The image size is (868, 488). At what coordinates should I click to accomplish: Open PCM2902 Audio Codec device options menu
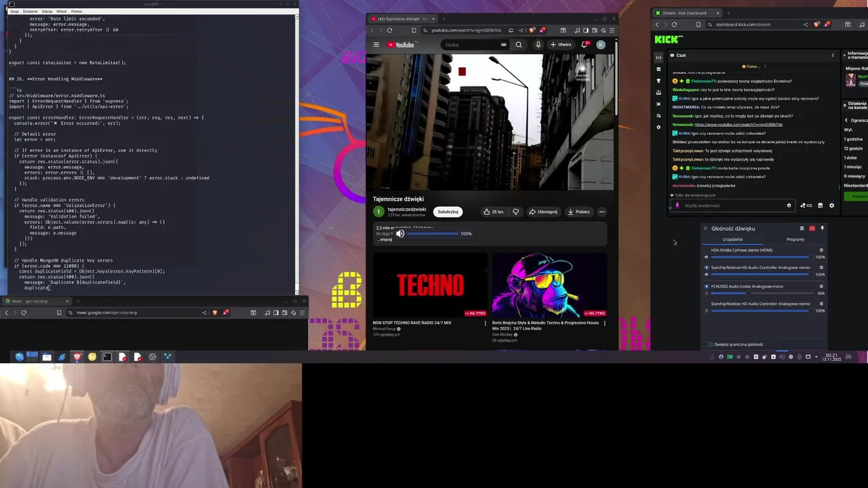tap(821, 286)
